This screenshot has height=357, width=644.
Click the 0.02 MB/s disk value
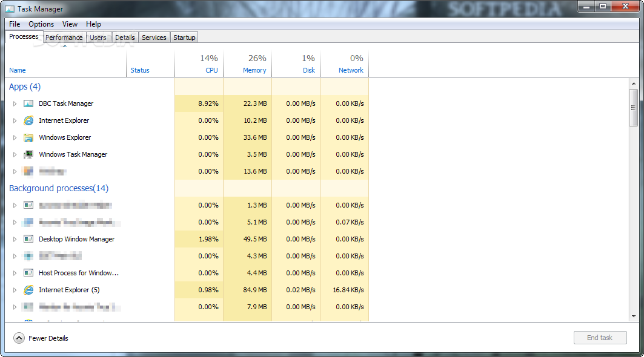tap(300, 290)
